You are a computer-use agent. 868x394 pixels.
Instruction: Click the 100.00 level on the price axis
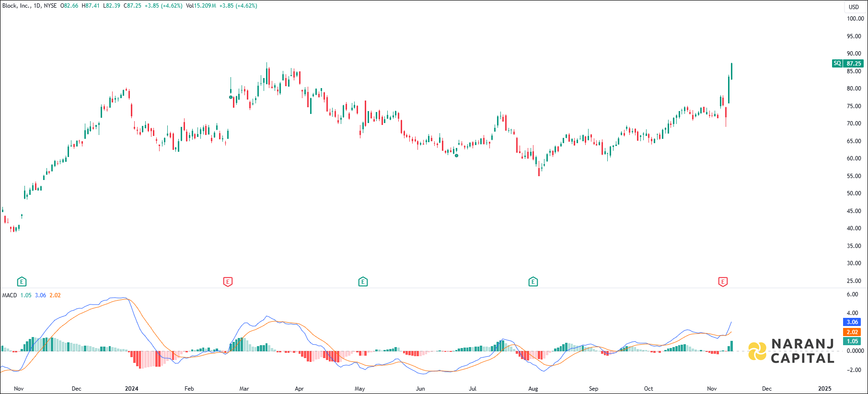point(855,19)
